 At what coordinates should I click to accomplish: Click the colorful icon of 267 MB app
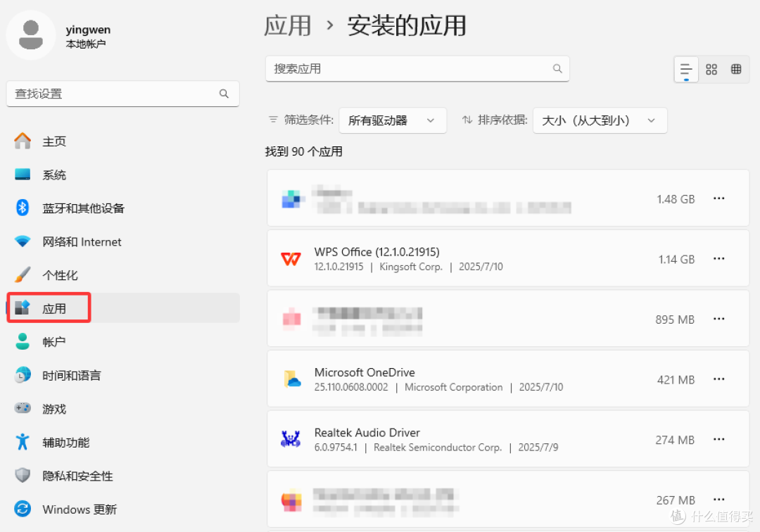point(291,500)
